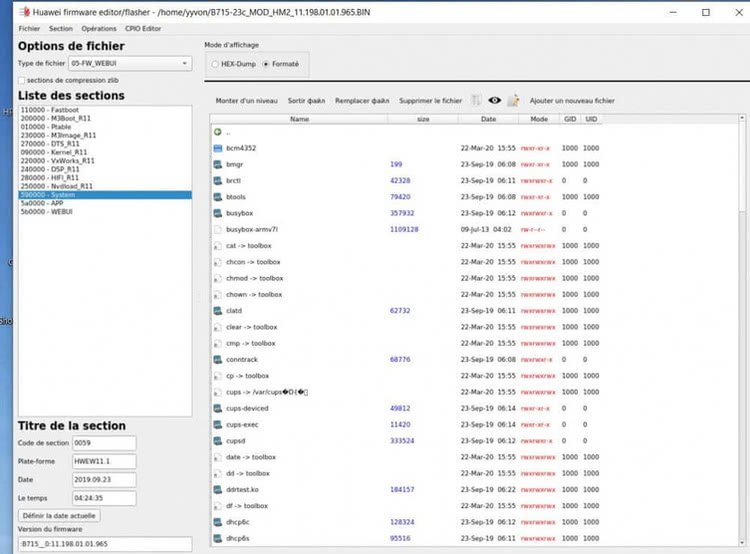Click the sort icon beside Supprimer le fichier

click(x=476, y=101)
